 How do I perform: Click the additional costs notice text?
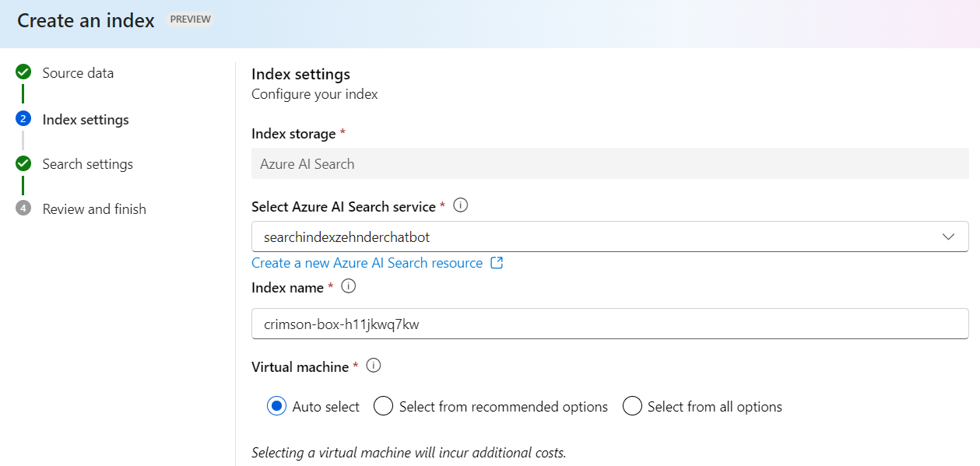click(x=409, y=453)
